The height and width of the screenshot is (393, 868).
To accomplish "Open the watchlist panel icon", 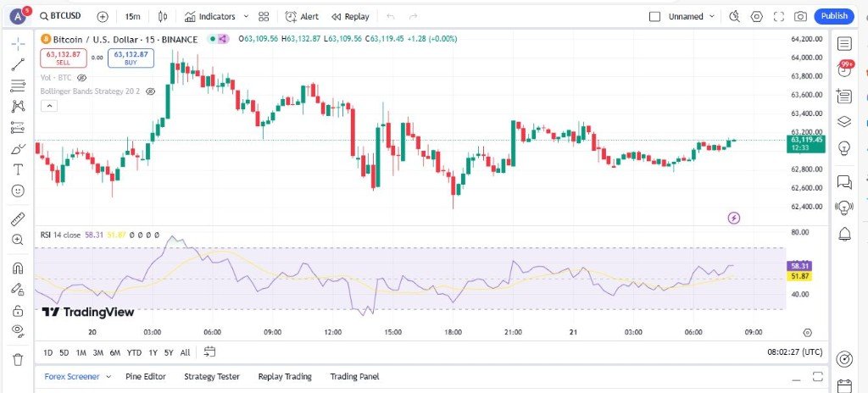I will (x=844, y=43).
